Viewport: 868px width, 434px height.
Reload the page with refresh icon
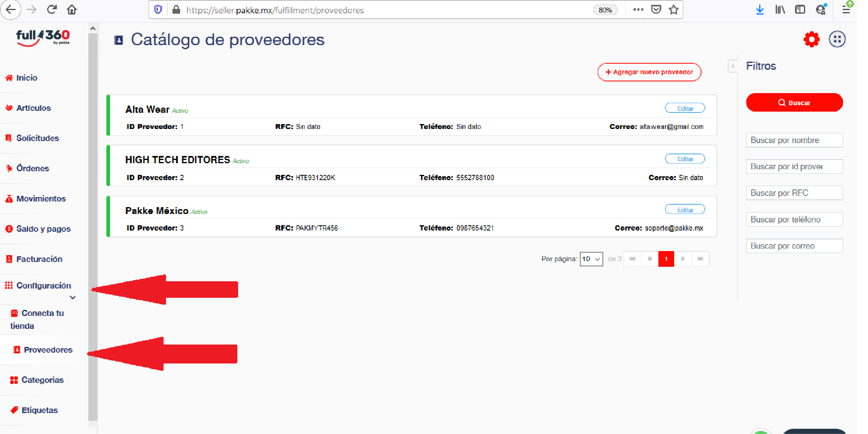[52, 10]
